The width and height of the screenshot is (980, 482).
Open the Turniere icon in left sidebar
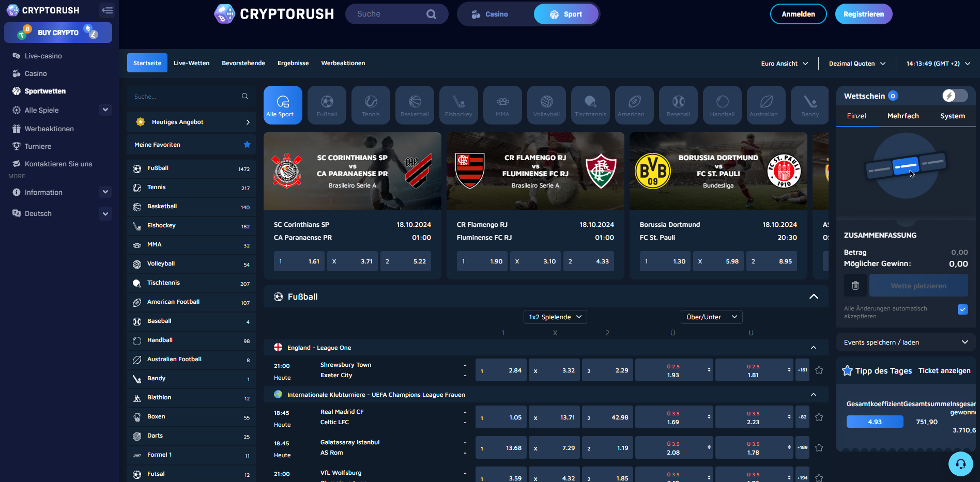point(16,146)
